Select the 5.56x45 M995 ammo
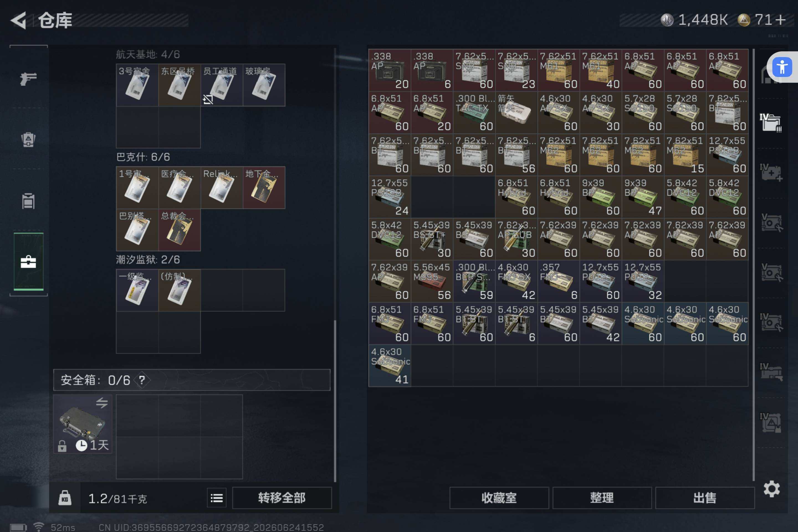The width and height of the screenshot is (798, 532). (x=432, y=281)
